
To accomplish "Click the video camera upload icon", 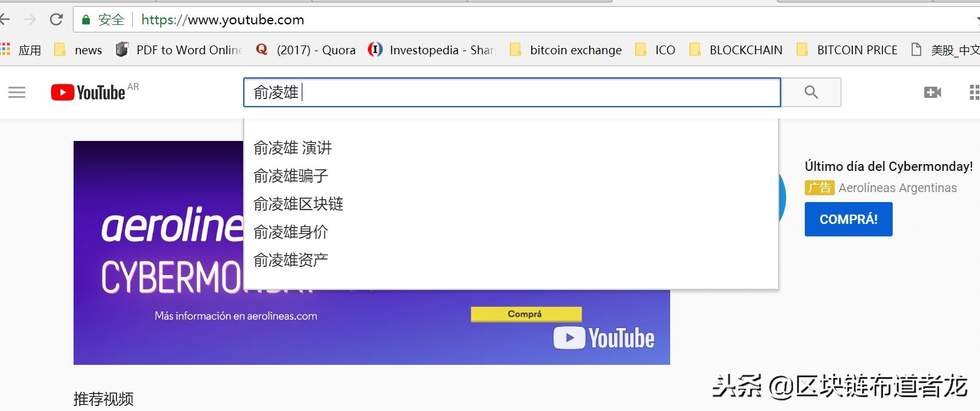I will 933,92.
